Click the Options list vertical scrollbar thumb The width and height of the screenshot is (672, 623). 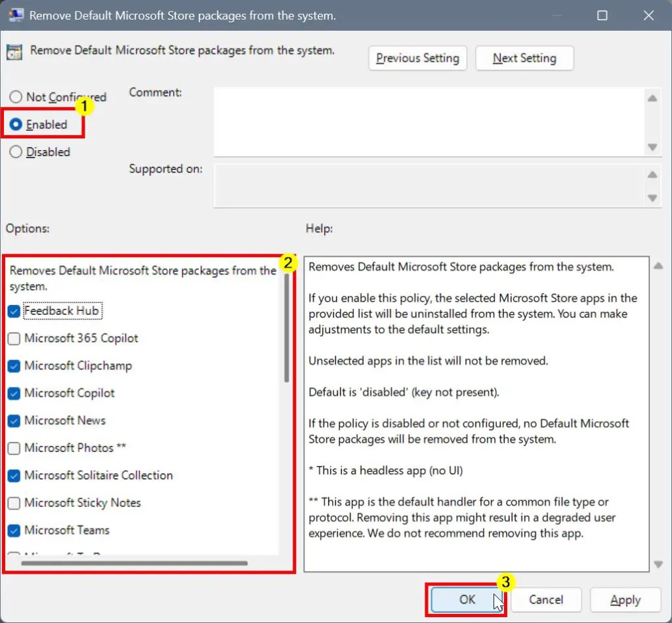[x=286, y=327]
